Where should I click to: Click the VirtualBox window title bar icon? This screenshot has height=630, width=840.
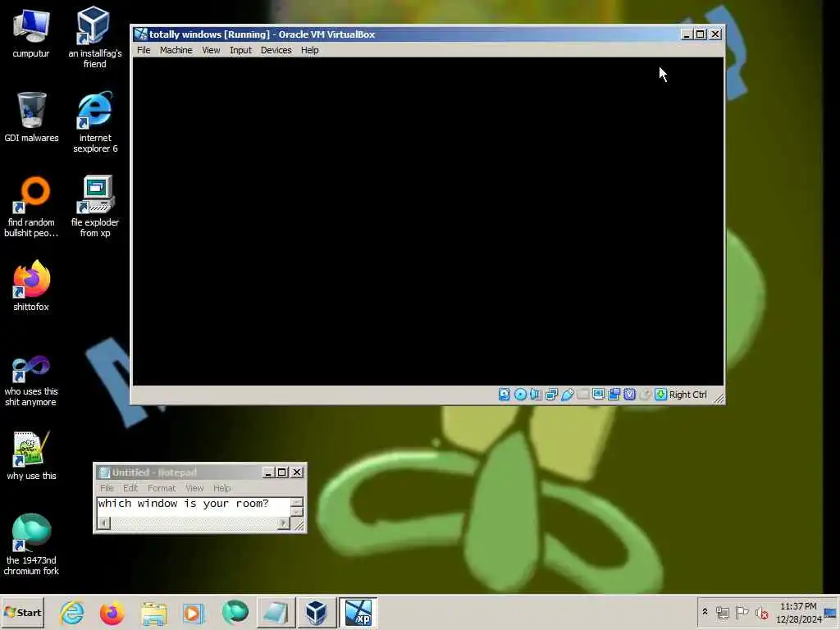141,34
